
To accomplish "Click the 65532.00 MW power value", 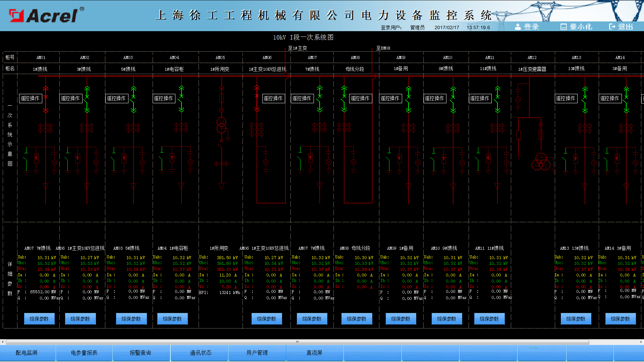I will 43,292.
